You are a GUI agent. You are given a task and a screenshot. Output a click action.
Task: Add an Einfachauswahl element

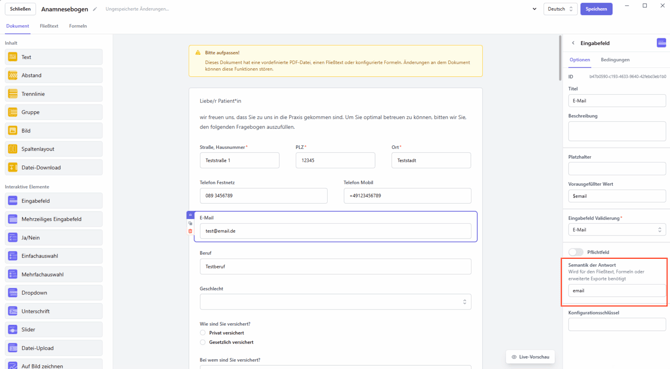click(54, 256)
